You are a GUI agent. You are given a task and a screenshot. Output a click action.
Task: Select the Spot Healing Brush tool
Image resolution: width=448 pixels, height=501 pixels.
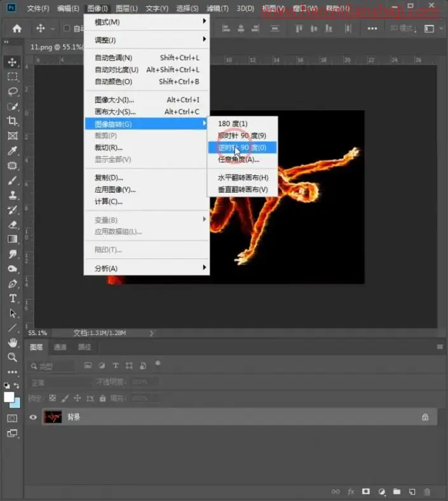coord(13,165)
